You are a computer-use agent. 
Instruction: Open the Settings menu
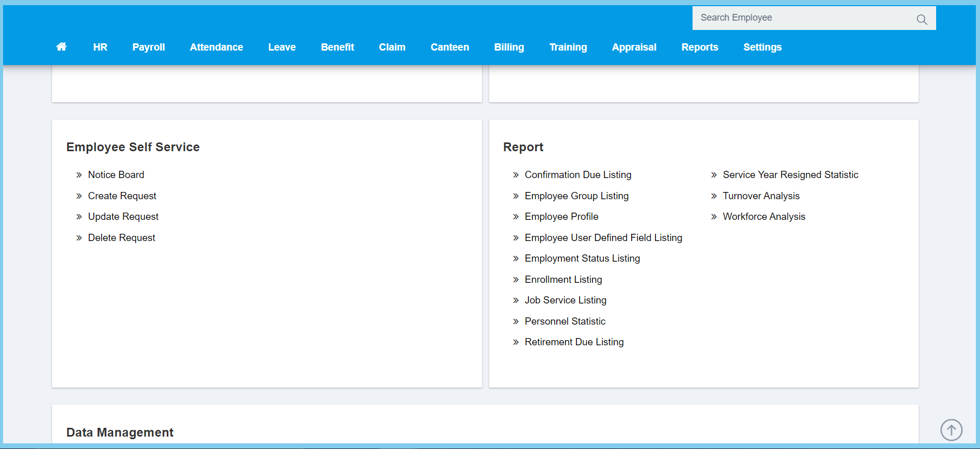point(762,47)
